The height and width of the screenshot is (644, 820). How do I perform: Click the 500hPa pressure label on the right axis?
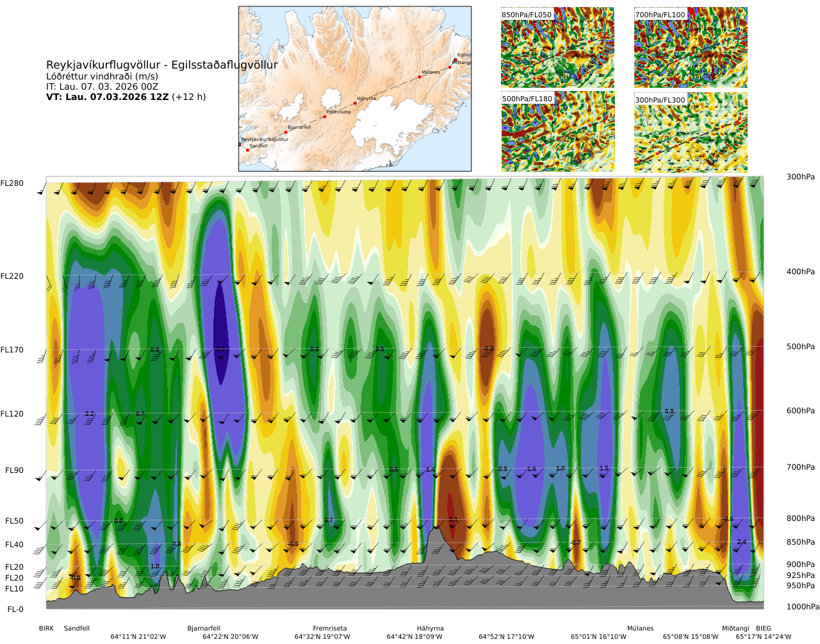pos(801,347)
